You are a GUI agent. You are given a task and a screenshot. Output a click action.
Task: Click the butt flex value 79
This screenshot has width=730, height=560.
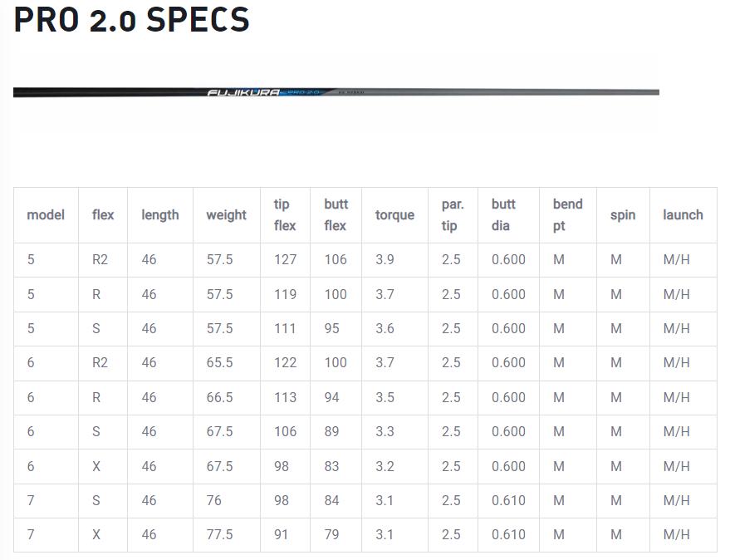331,535
